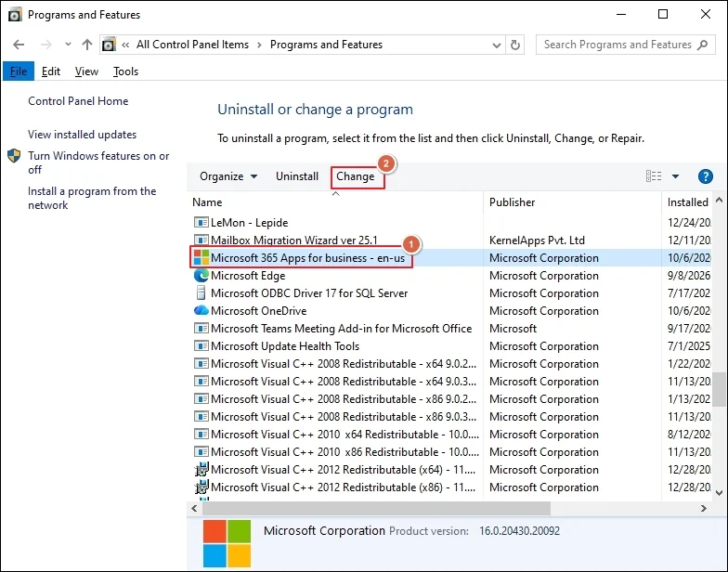Sort by the Name column header

(x=208, y=202)
